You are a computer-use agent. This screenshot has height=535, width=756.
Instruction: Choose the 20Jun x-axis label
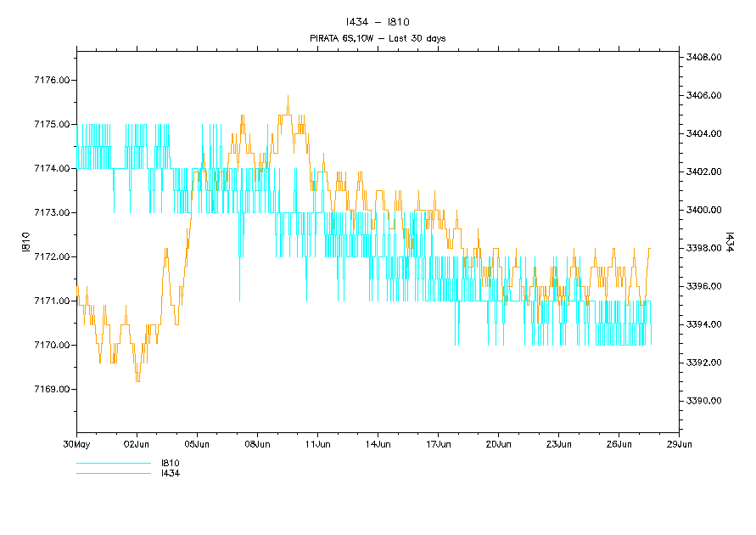click(x=498, y=443)
